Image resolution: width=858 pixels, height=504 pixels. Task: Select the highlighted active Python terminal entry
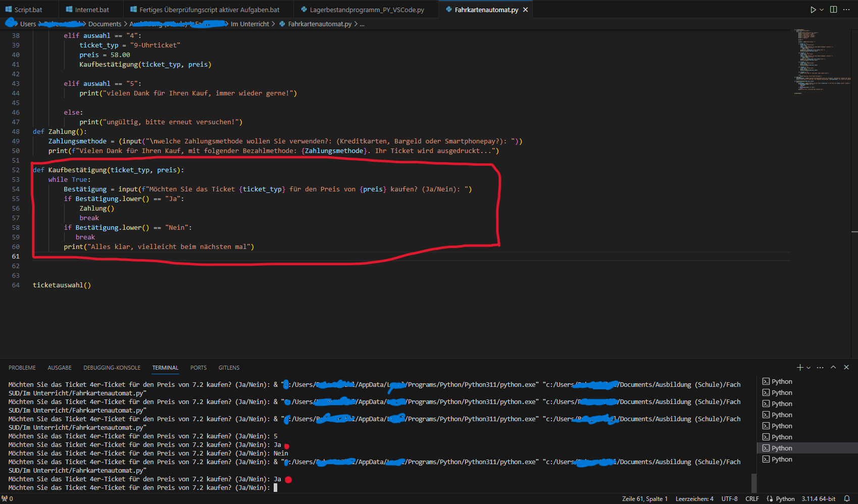(807, 448)
